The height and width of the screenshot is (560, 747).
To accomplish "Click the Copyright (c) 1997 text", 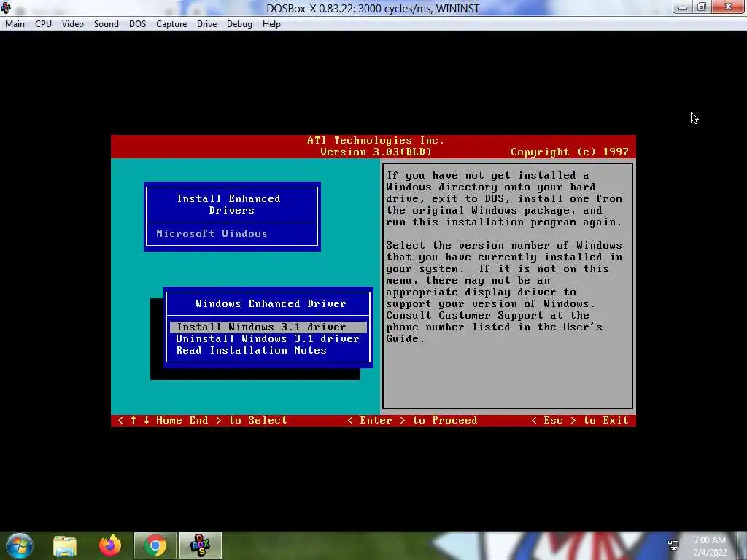I will [x=569, y=152].
